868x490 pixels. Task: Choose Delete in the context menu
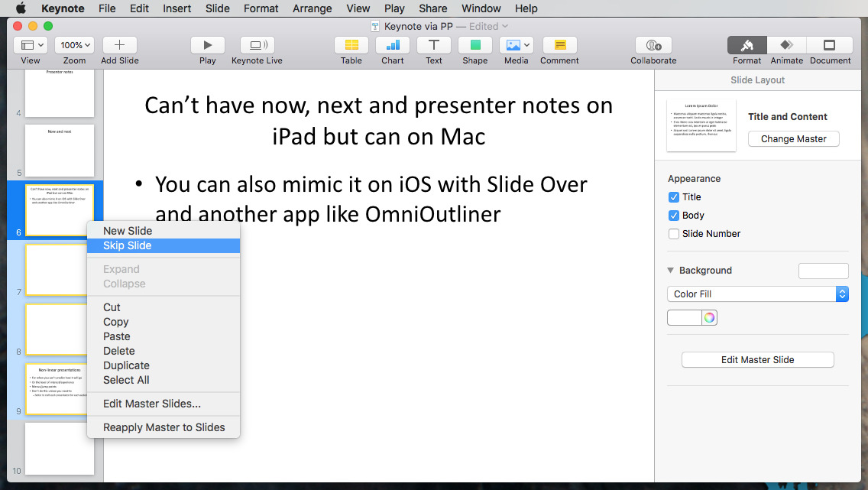[164, 351]
